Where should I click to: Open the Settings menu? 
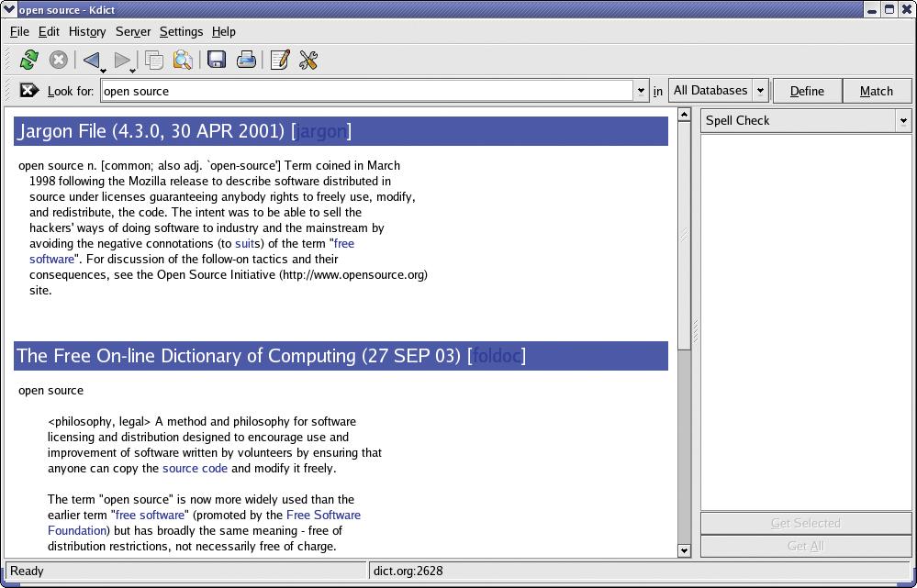[x=182, y=31]
